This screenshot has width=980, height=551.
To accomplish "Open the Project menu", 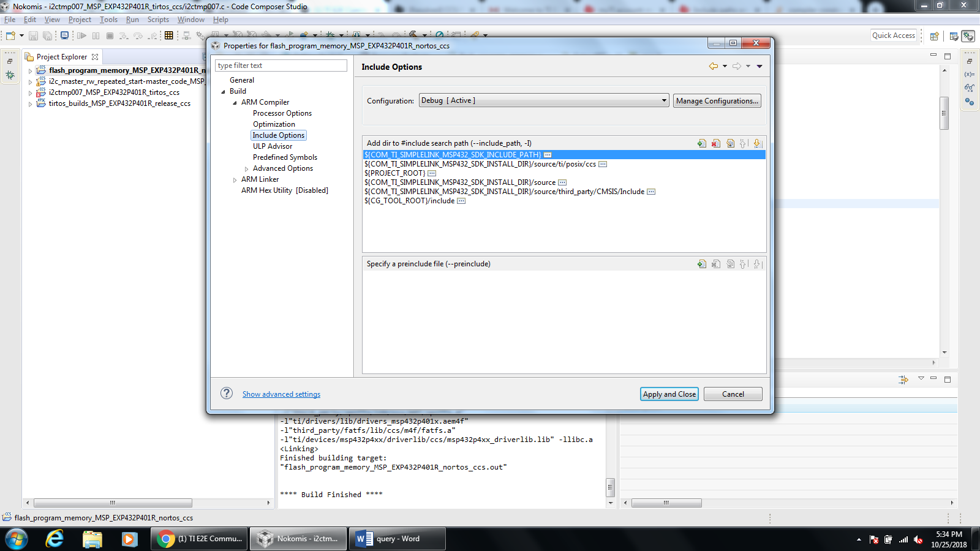I will tap(80, 20).
